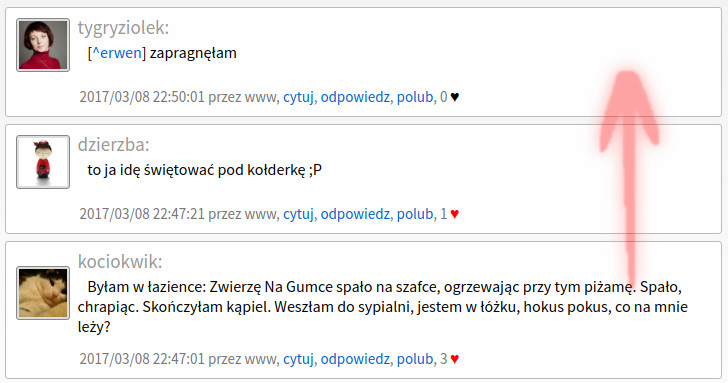The image size is (728, 383).
Task: Click the dzierzba username heading
Action: (113, 145)
